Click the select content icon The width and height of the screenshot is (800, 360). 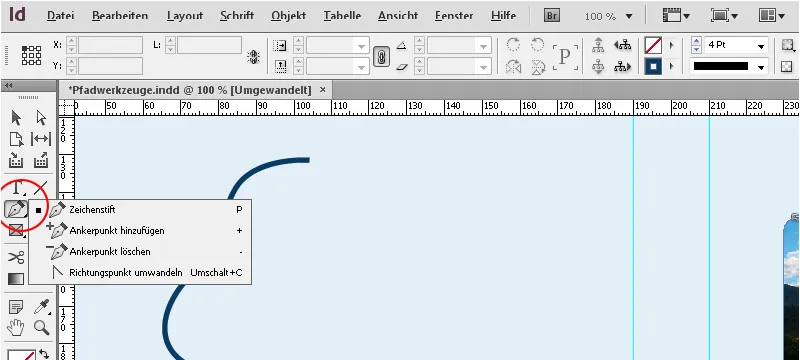(x=598, y=66)
